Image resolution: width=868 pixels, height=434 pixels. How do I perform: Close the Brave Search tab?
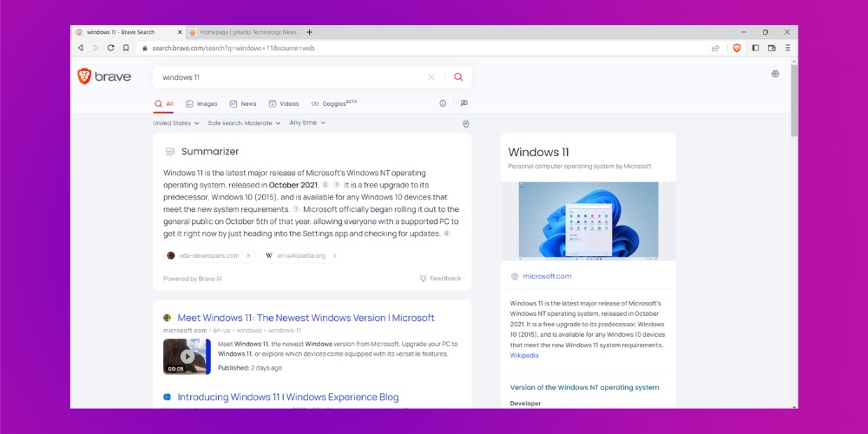[180, 32]
